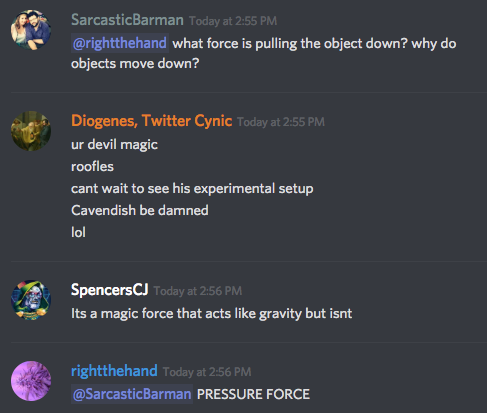This screenshot has height=413, width=487.
Task: Click the blue rightthehand username
Action: pos(114,371)
